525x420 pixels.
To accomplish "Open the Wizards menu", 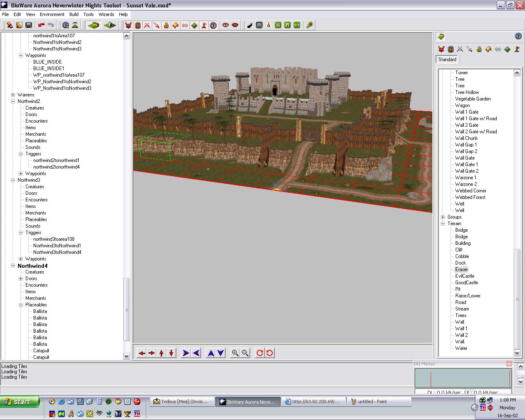I will (106, 14).
